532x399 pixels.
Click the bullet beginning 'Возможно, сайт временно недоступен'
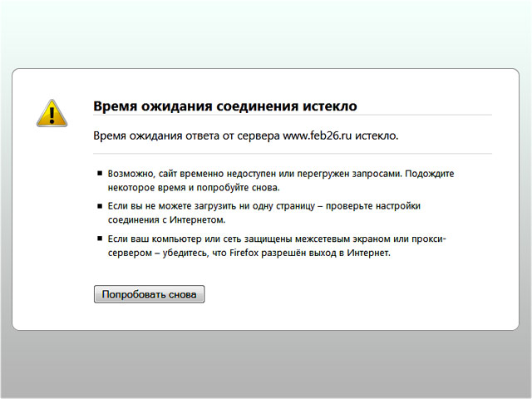point(281,180)
